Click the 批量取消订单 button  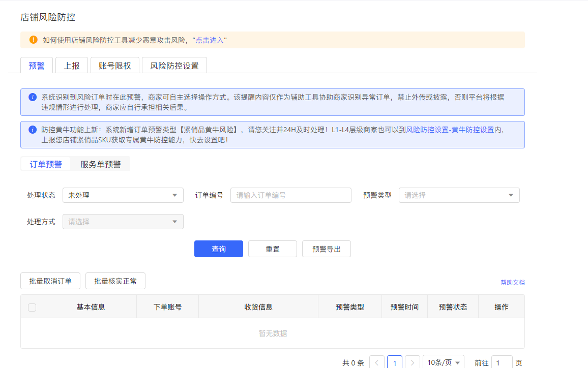click(x=50, y=281)
